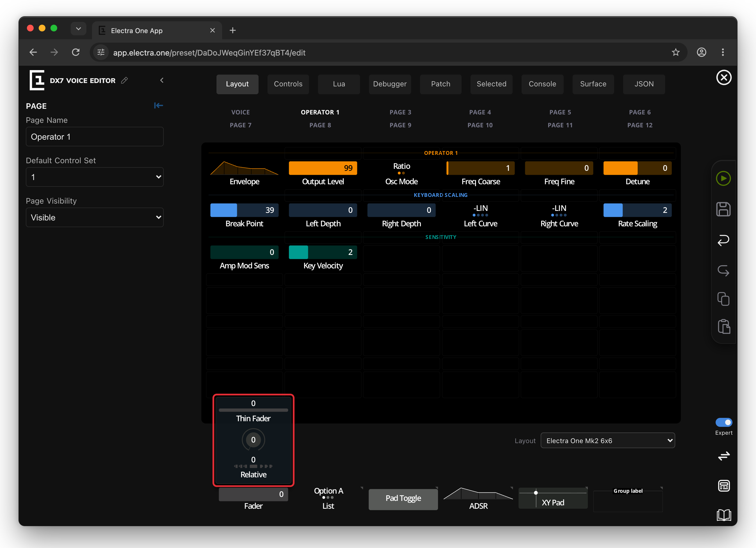Open the JSON tab
This screenshot has width=756, height=548.
point(644,84)
